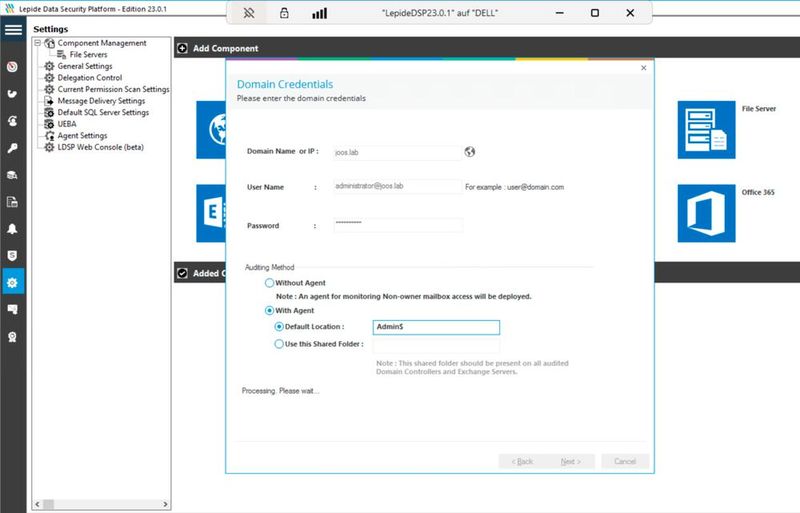Image resolution: width=800 pixels, height=513 pixels.
Task: Click the left arrow of the tree scrollbar
Action: coord(37,504)
